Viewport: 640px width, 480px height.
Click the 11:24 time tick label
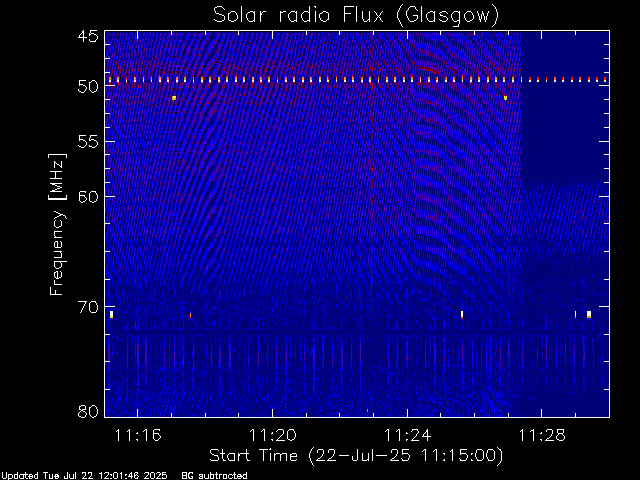(407, 435)
